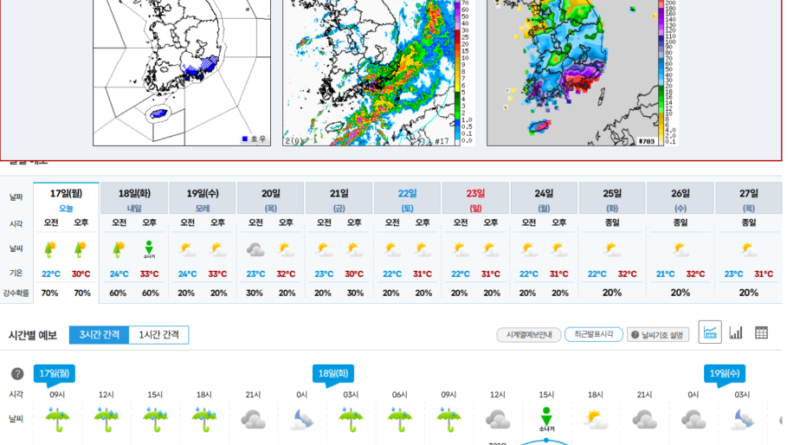
Task: Select the 23일 (일) date column
Action: pyautogui.click(x=475, y=200)
